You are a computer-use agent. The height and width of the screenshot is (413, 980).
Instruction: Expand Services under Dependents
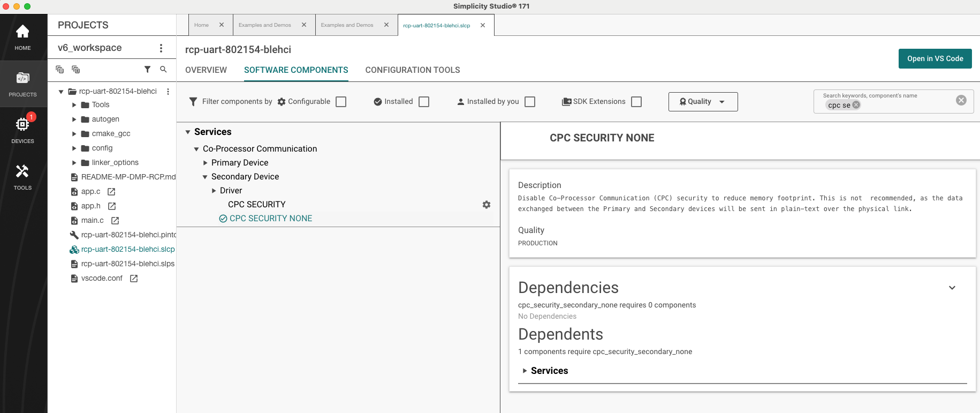pos(525,371)
